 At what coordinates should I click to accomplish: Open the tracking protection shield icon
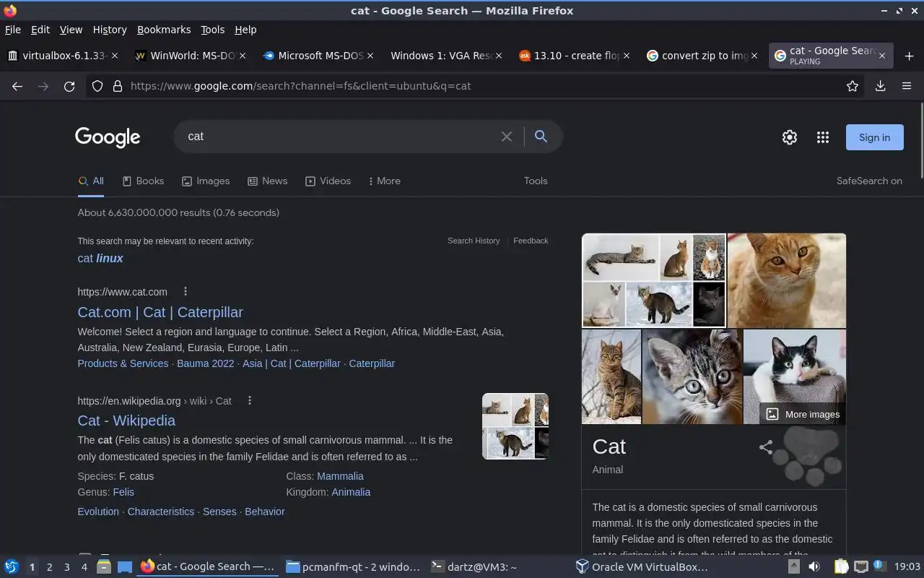click(x=97, y=86)
